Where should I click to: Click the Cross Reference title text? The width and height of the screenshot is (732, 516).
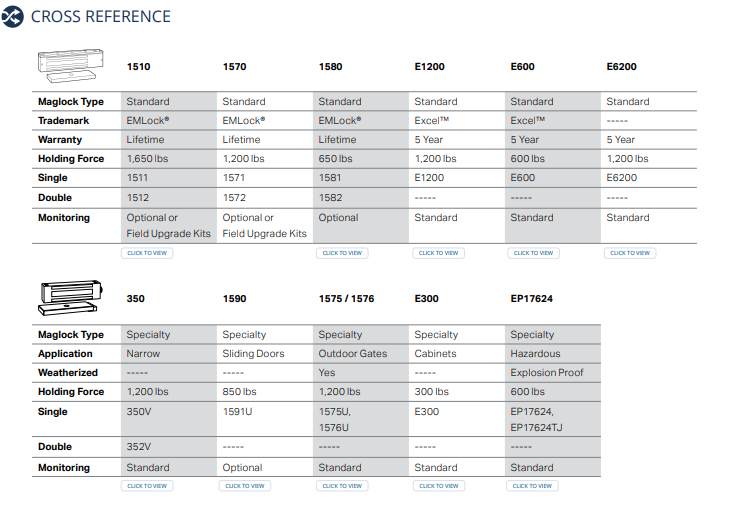tap(101, 17)
